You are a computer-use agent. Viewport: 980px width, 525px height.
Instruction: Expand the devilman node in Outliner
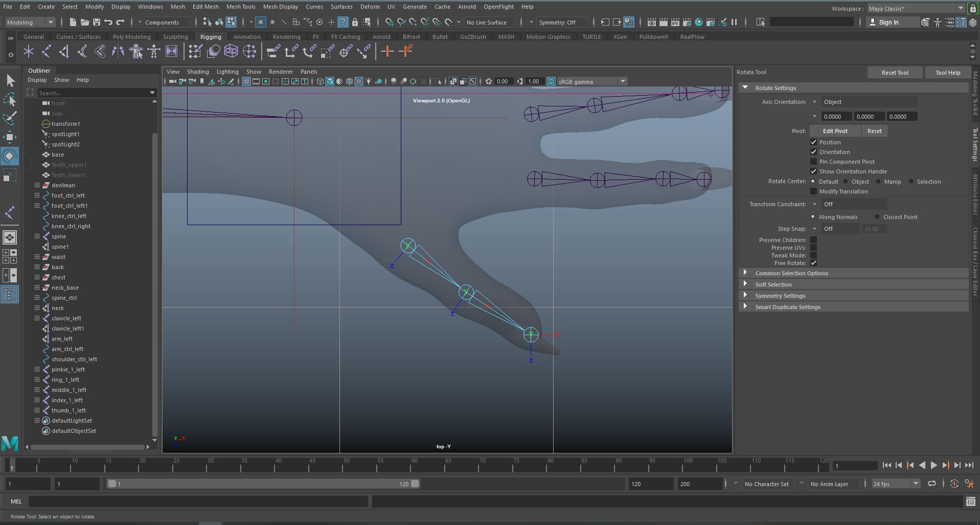click(x=37, y=185)
